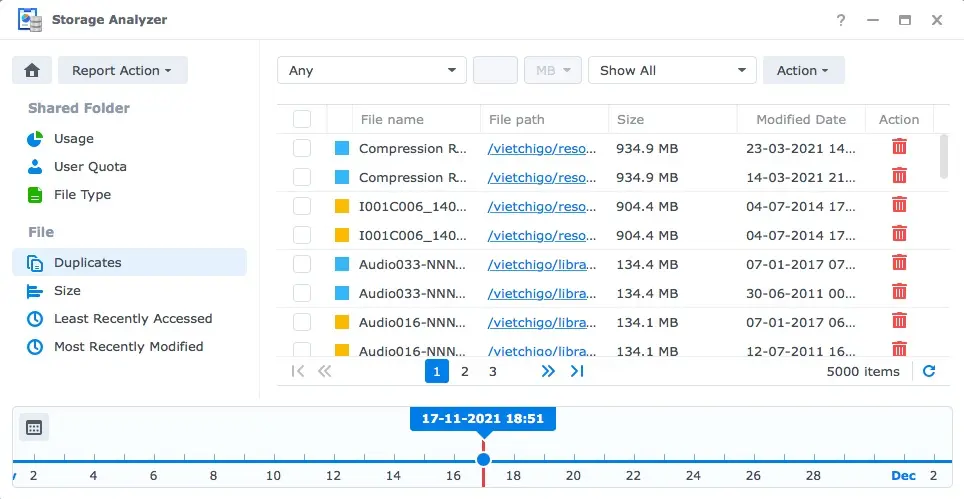Tick the checkbox for first Audio016-NNN row
This screenshot has width=964, height=499.
coord(302,323)
